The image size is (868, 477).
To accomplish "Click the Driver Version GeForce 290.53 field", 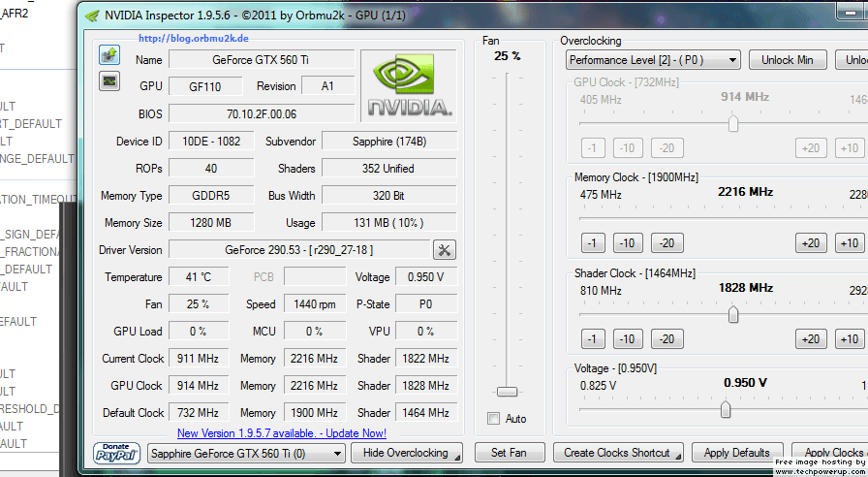I will click(299, 250).
